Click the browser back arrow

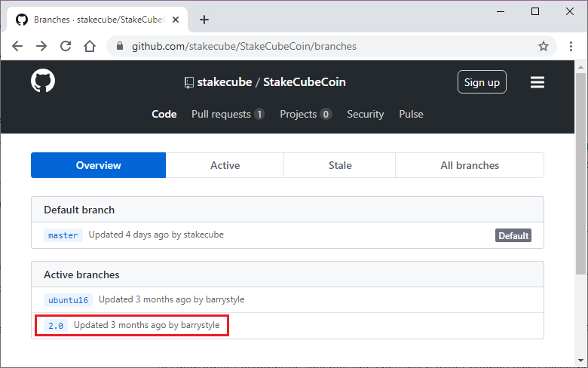pyautogui.click(x=17, y=46)
